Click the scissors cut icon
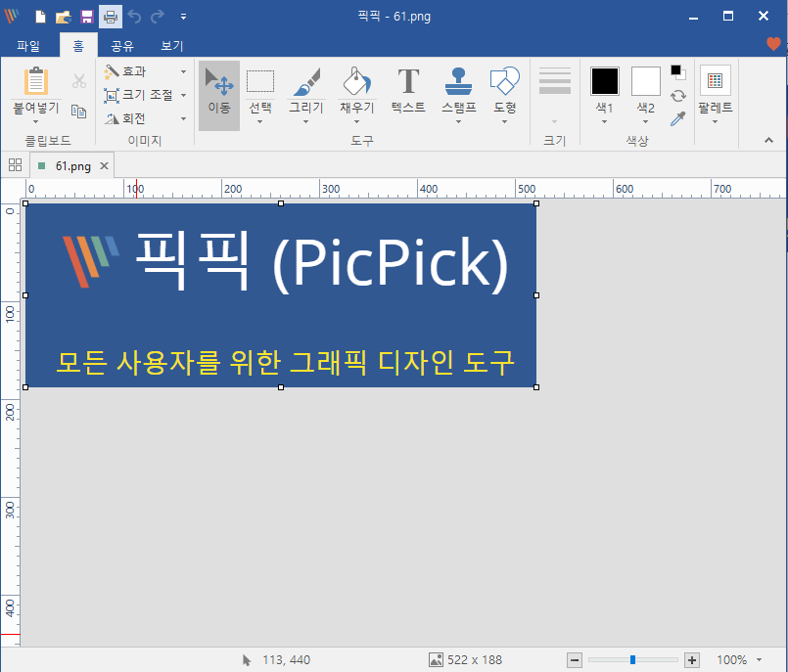The width and height of the screenshot is (788, 672). tap(79, 81)
